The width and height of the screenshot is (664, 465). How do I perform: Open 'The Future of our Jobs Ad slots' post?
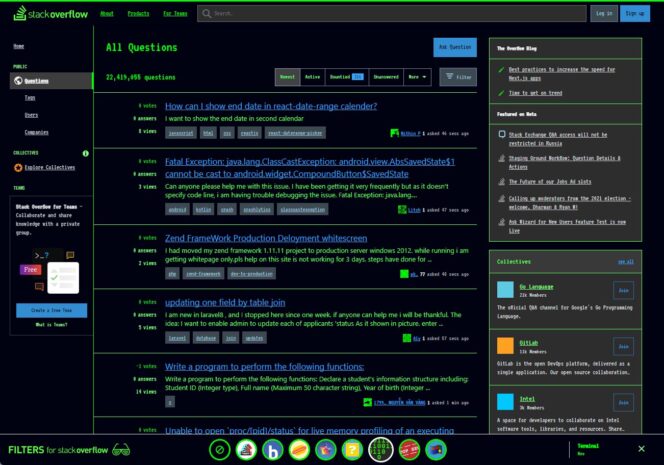(550, 182)
